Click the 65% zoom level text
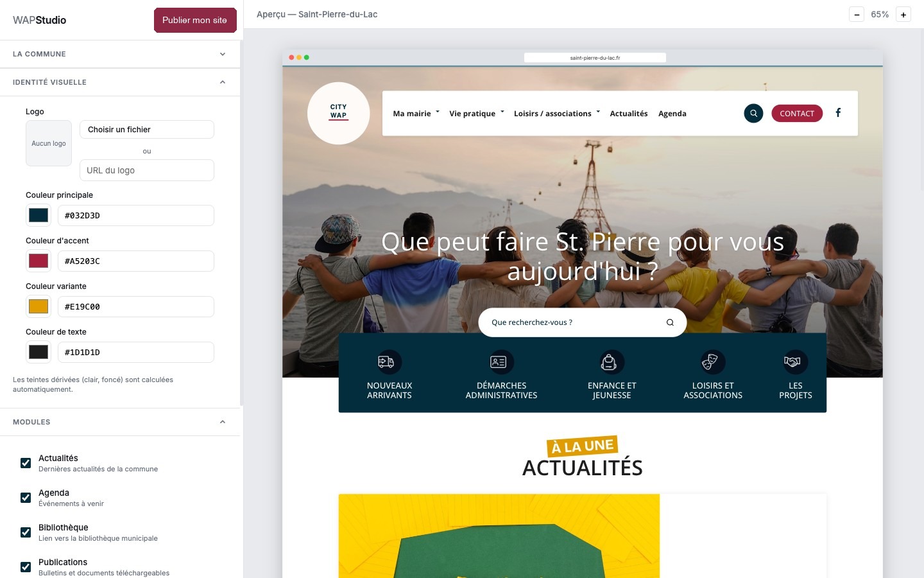The image size is (924, 578). click(x=880, y=14)
